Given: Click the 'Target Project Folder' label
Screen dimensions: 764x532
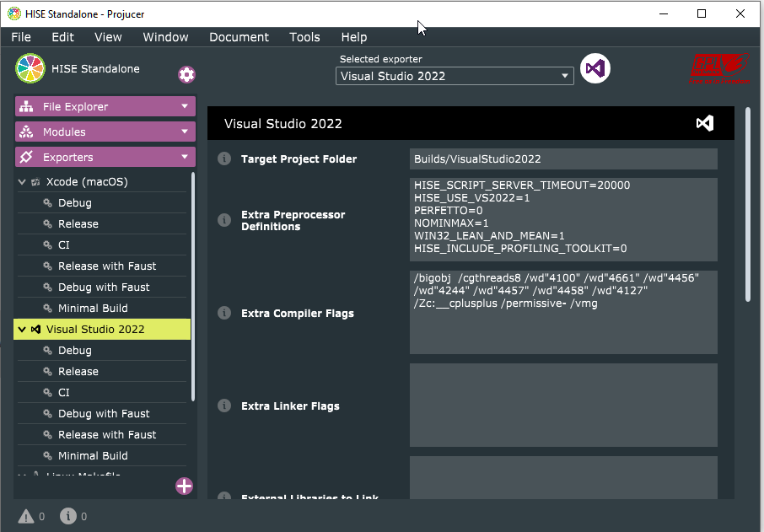Looking at the screenshot, I should (x=299, y=159).
